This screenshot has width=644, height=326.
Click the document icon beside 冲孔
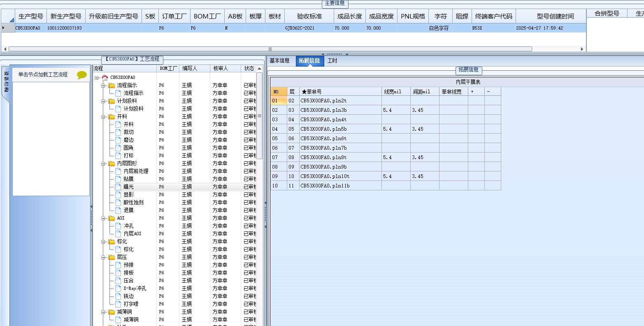tap(118, 226)
